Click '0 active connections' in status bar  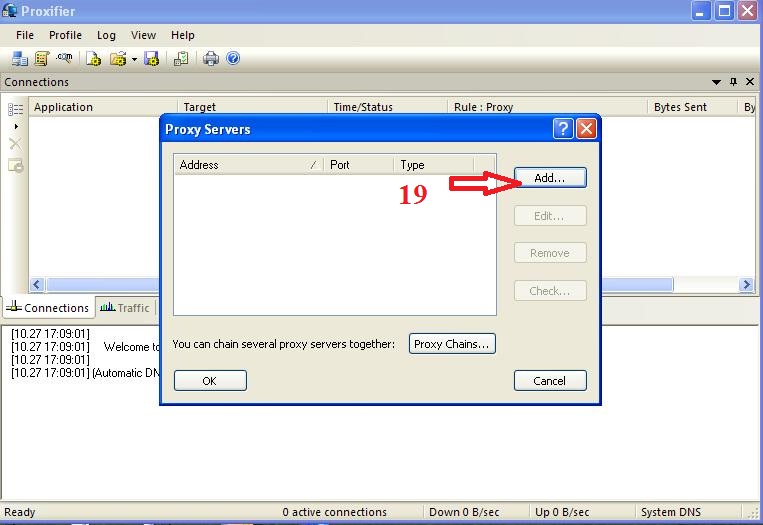[x=334, y=512]
